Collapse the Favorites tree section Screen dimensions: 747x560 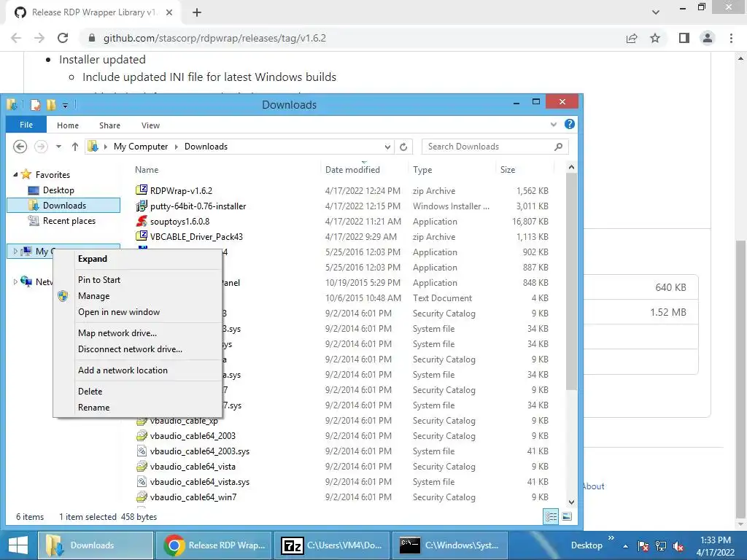pyautogui.click(x=15, y=175)
